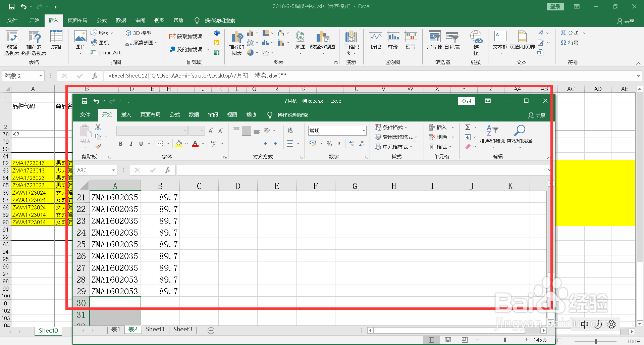Insert a Table from outer ribbon
Screen dimensions: 644x345
click(x=56, y=40)
